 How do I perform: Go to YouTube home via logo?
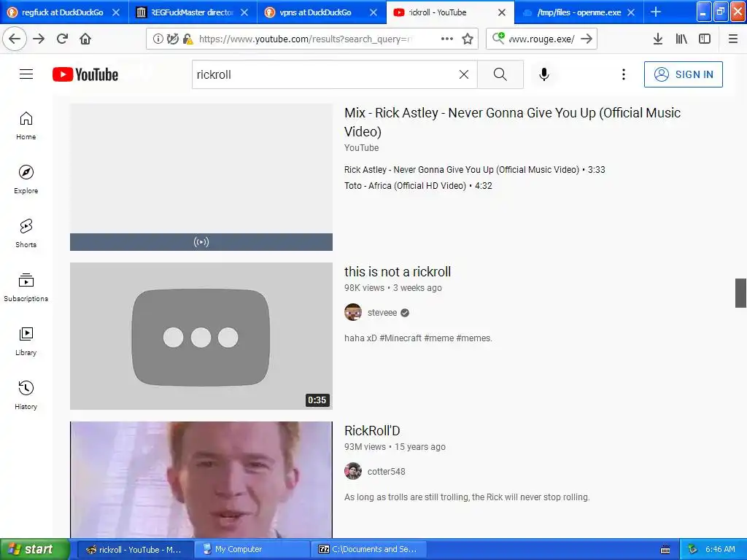[85, 74]
